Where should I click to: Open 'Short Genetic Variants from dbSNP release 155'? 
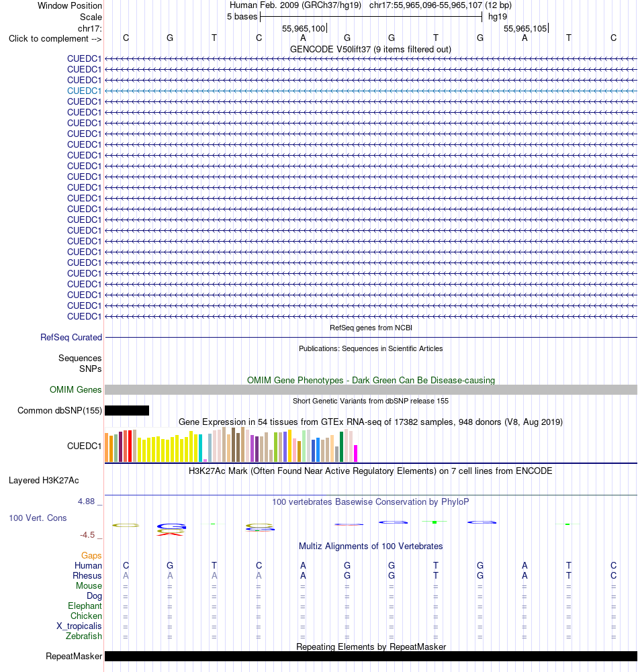[371, 401]
